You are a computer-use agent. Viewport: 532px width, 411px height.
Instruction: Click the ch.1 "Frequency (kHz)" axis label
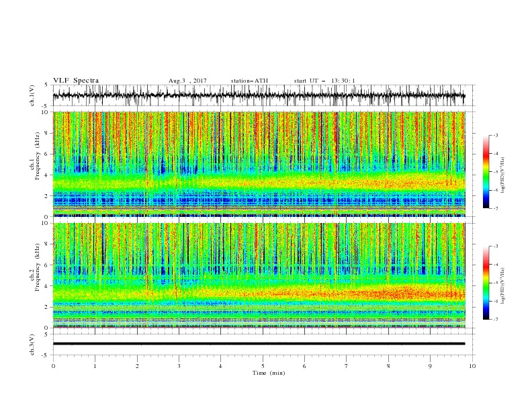[38, 156]
